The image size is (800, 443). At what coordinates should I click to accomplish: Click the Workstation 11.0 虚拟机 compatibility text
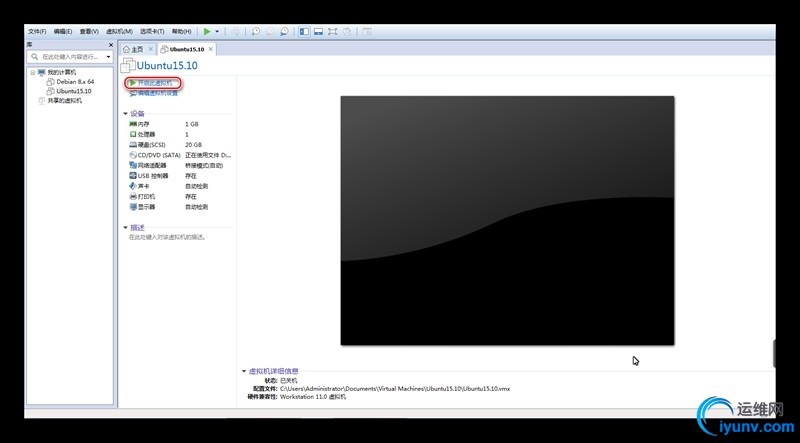click(x=313, y=397)
